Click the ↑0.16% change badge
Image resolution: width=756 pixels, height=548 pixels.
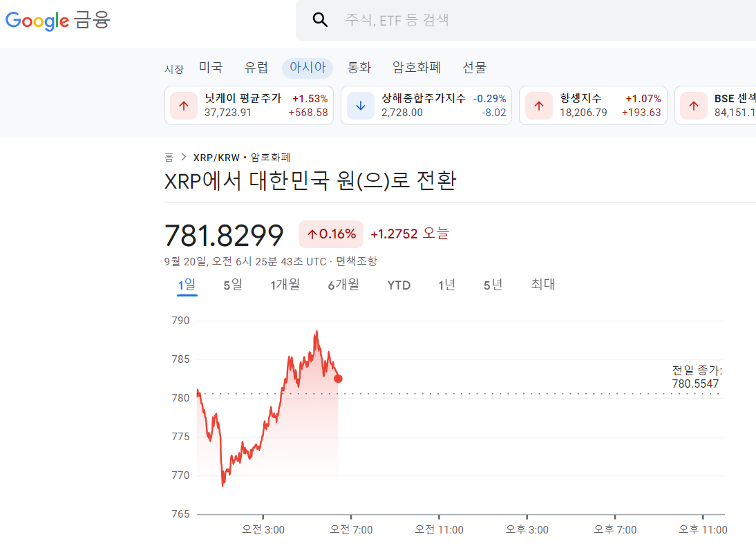click(331, 234)
